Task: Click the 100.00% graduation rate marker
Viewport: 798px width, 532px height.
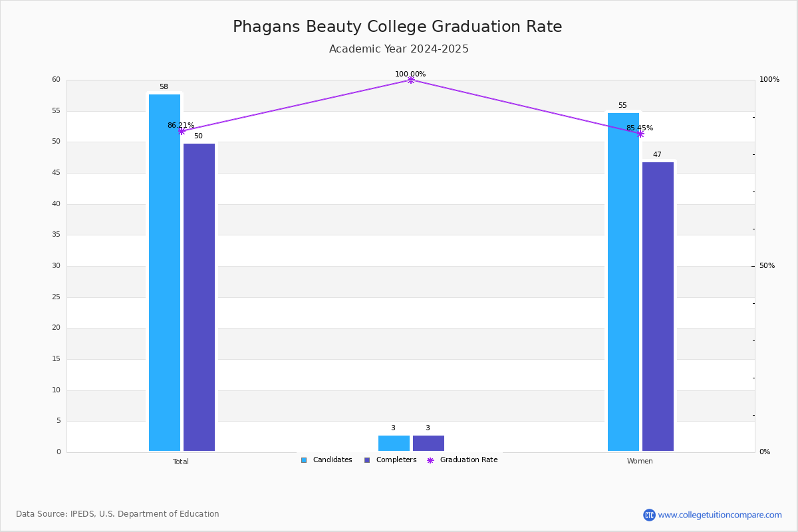Action: pos(411,80)
